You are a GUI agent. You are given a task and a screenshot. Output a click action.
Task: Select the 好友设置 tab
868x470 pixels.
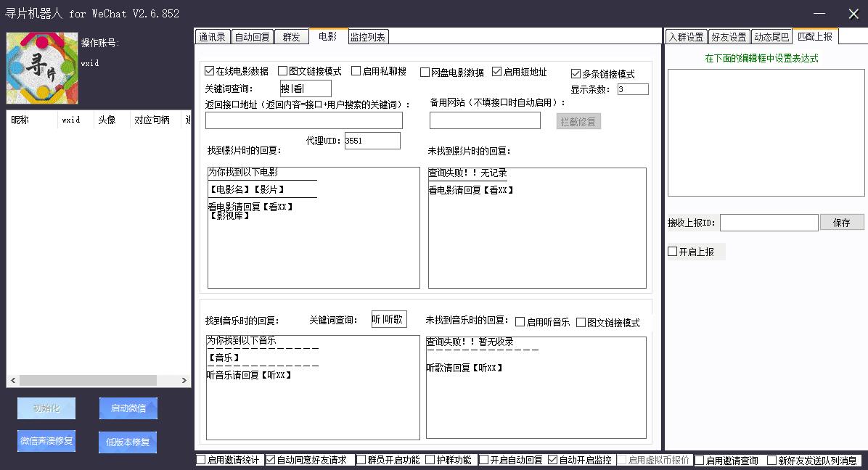click(729, 37)
